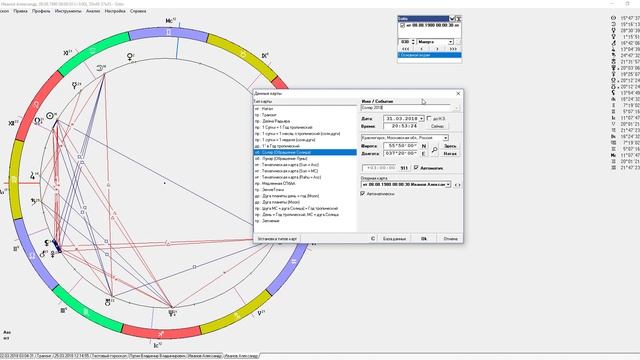Click the Отмена button
Image resolution: width=640 pixels, height=360 pixels.
click(451, 239)
